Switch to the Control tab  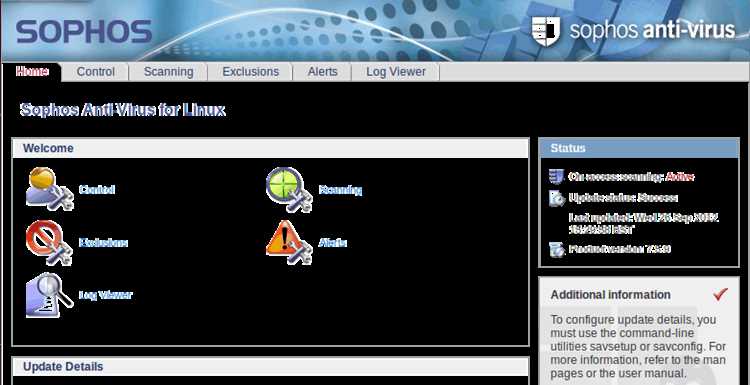point(96,72)
